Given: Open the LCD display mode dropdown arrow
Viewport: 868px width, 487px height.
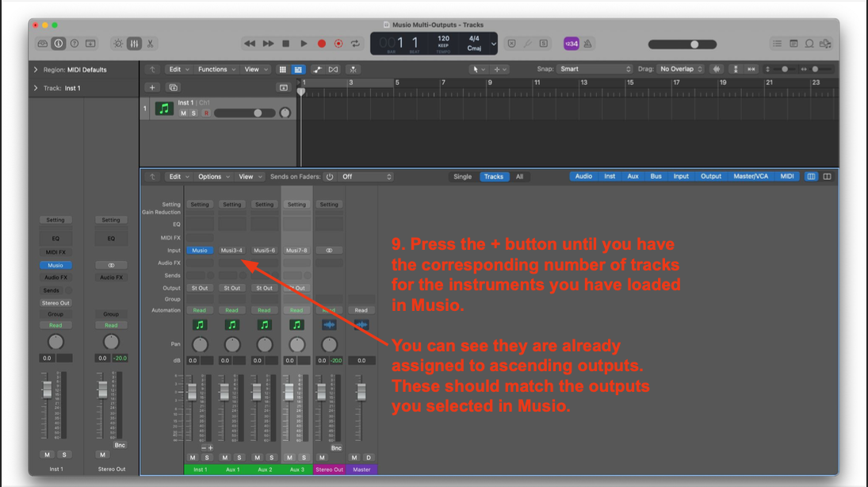Looking at the screenshot, I should tap(493, 44).
